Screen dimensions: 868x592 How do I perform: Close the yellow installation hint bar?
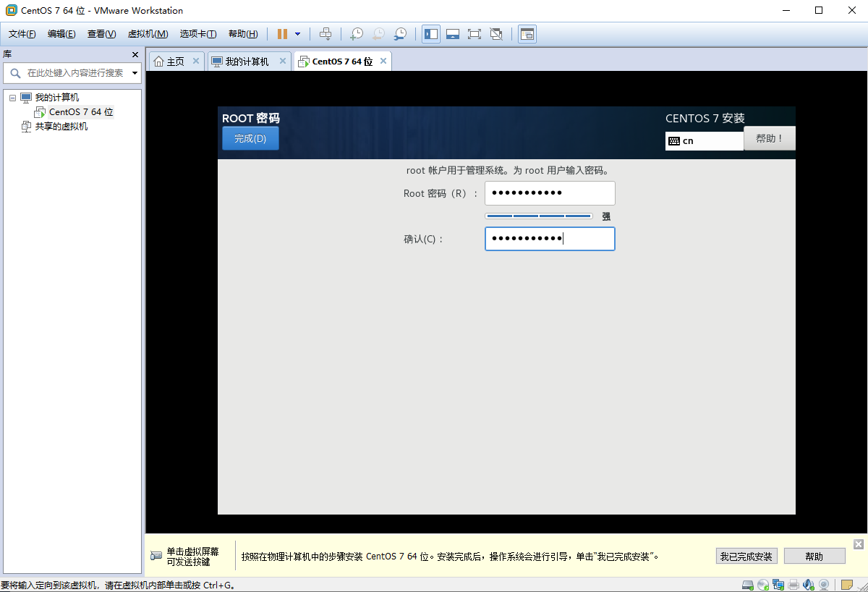(x=859, y=544)
